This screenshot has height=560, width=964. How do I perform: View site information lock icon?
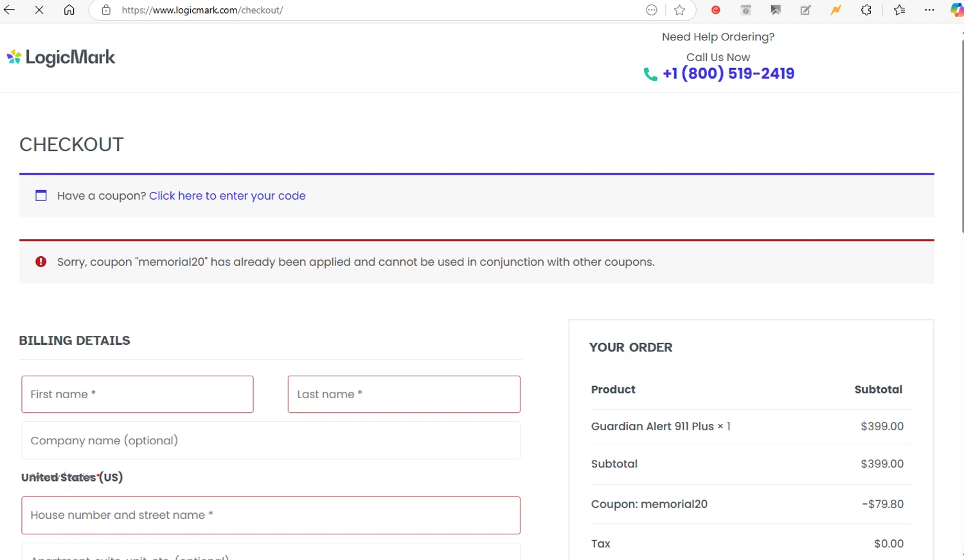click(106, 10)
